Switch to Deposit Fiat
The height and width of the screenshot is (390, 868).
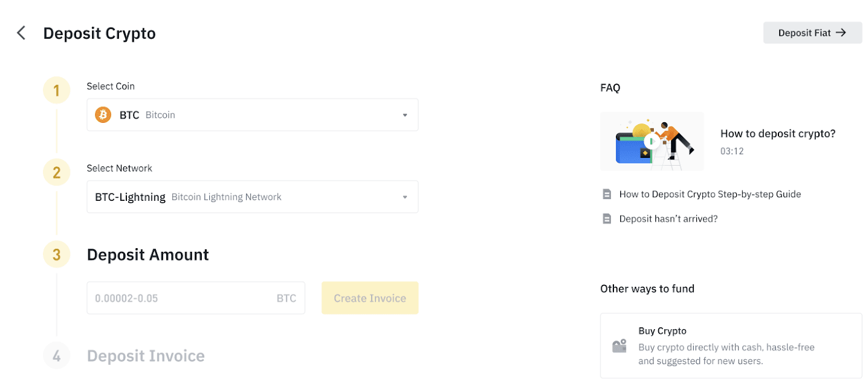coord(812,33)
